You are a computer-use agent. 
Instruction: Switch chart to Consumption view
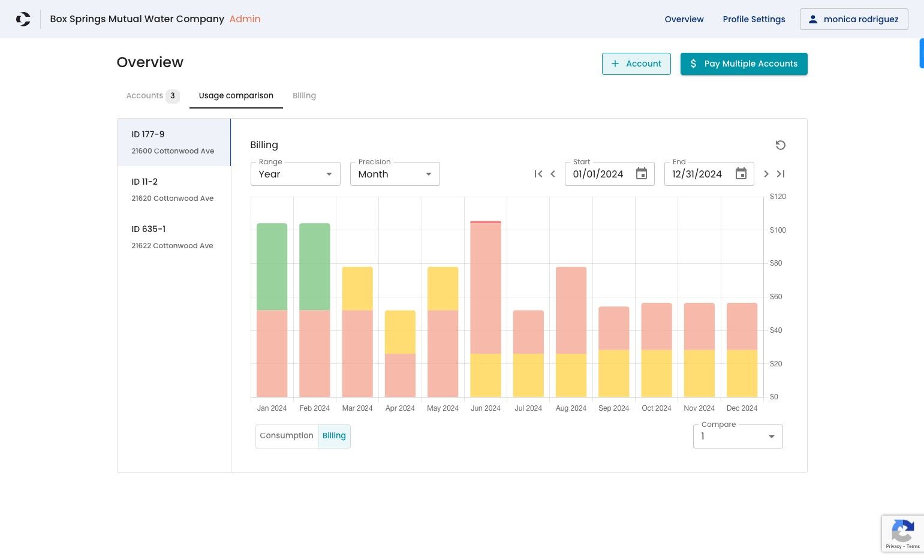(287, 436)
